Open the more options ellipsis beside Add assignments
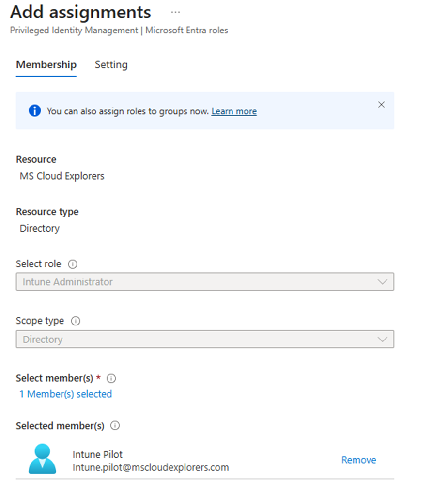 [x=175, y=13]
